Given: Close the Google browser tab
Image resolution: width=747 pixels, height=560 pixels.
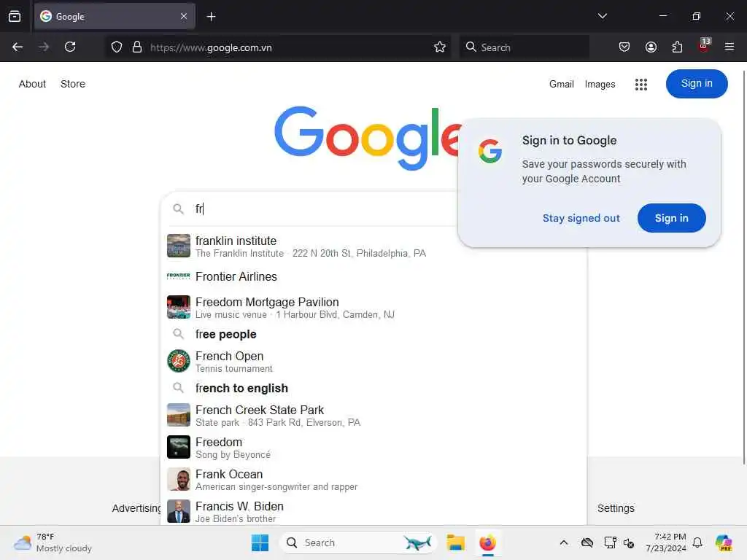Looking at the screenshot, I should pyautogui.click(x=184, y=16).
